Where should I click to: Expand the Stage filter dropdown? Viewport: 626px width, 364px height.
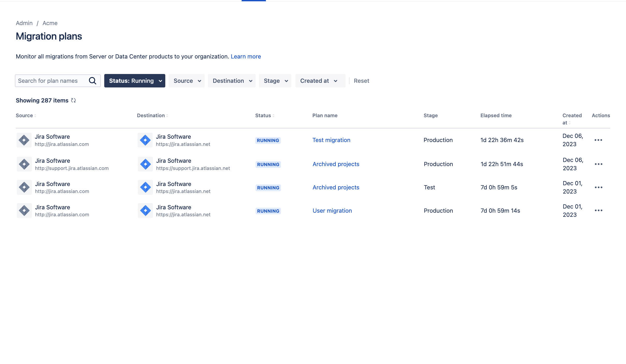pyautogui.click(x=275, y=81)
